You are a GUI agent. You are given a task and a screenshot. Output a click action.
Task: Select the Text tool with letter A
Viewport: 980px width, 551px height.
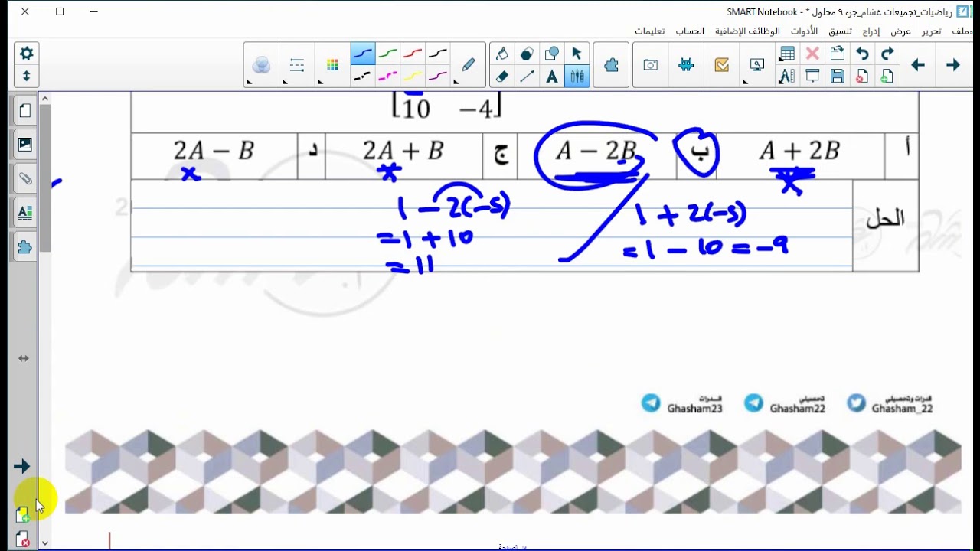pyautogui.click(x=551, y=76)
